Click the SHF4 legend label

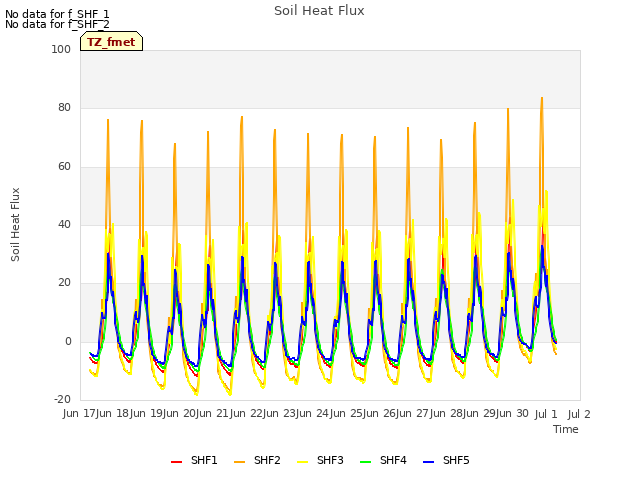click(x=393, y=460)
